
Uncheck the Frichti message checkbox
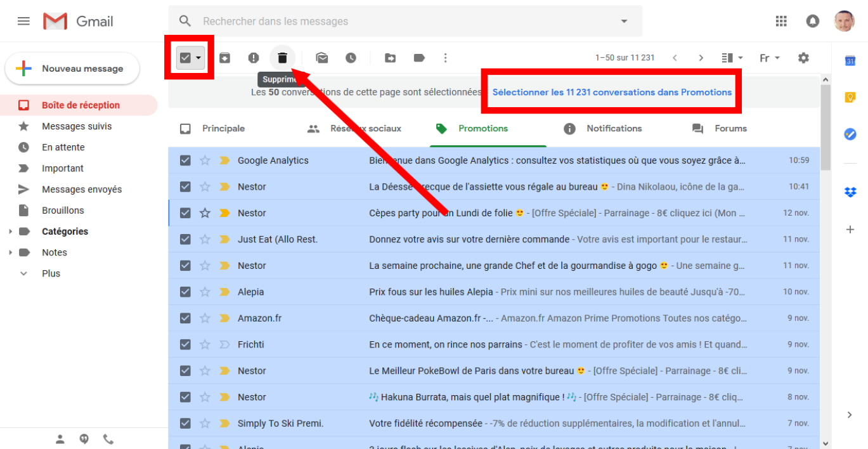click(185, 344)
